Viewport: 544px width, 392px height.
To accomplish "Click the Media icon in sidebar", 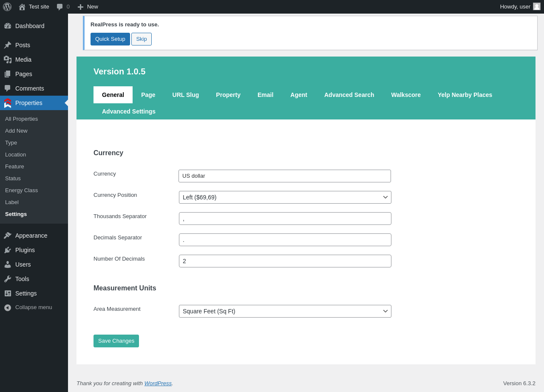I will (8, 60).
